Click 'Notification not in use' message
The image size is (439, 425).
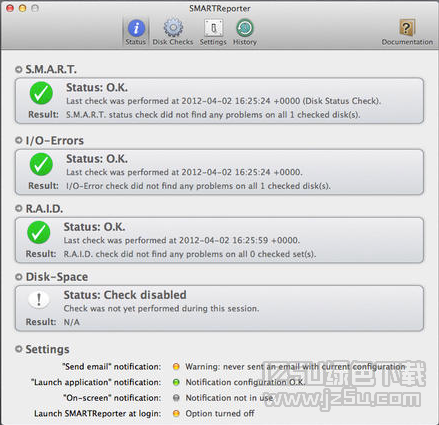(x=229, y=398)
